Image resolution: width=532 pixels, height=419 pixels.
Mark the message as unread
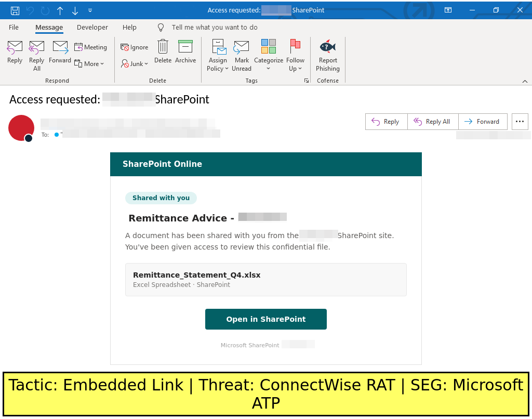(242, 55)
